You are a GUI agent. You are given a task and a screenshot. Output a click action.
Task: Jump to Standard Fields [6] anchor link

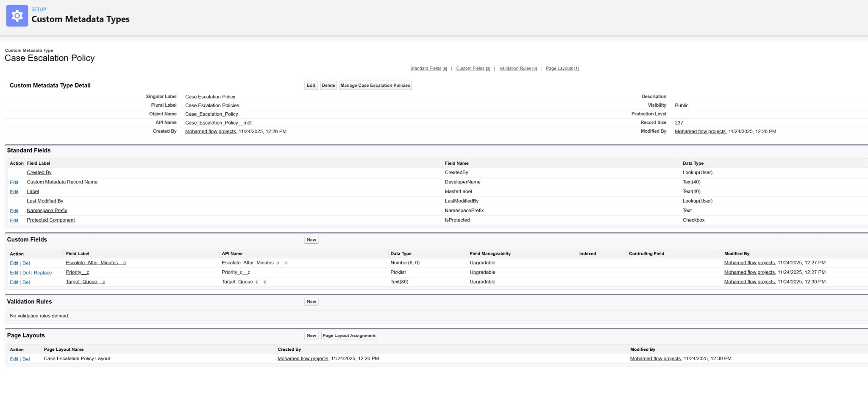click(x=428, y=68)
